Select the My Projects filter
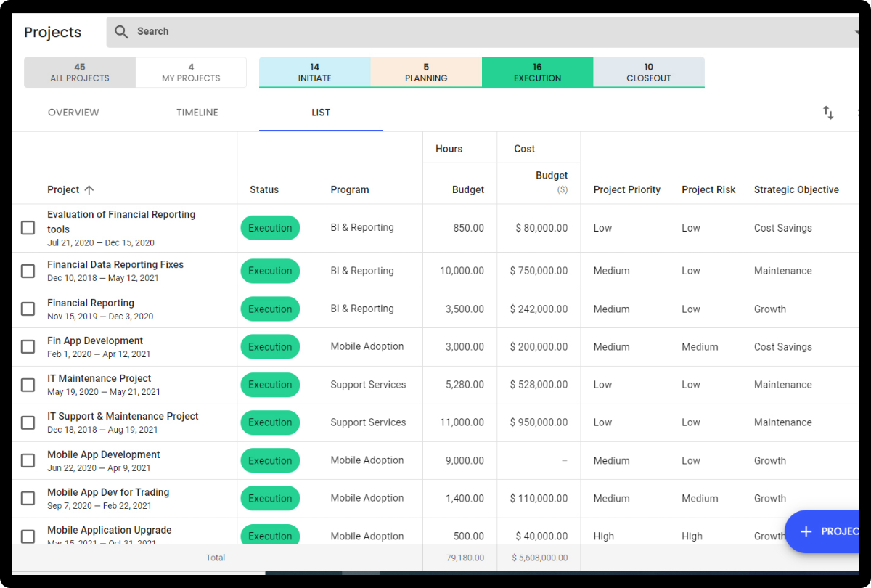Screen dimensions: 871x588 tap(191, 73)
